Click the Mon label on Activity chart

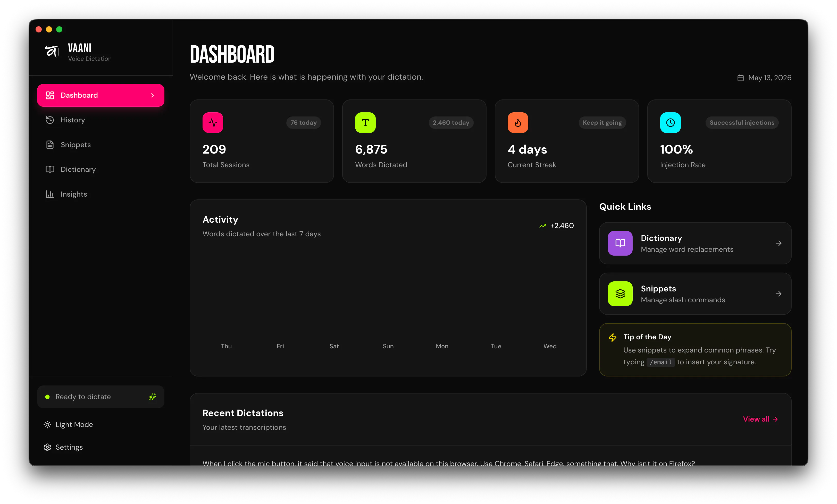442,346
